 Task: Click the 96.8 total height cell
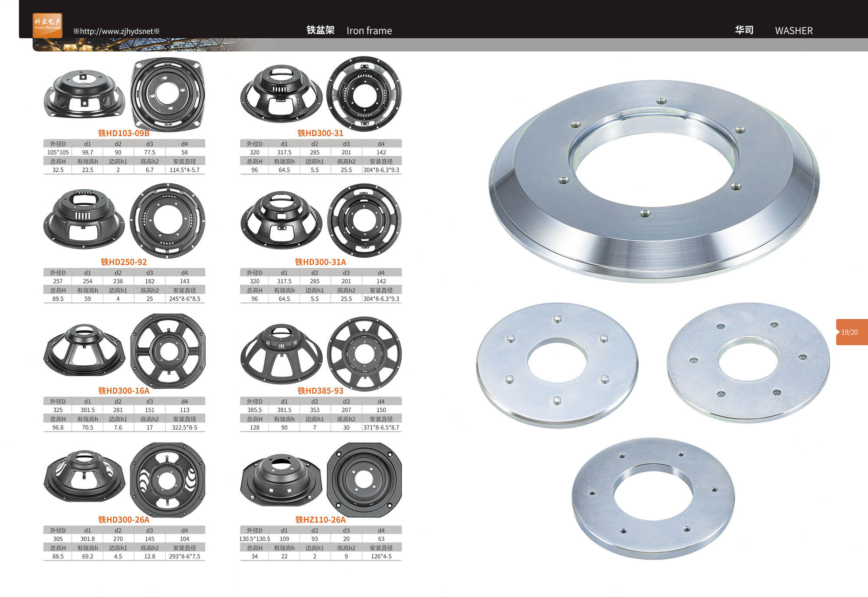pyautogui.click(x=58, y=428)
